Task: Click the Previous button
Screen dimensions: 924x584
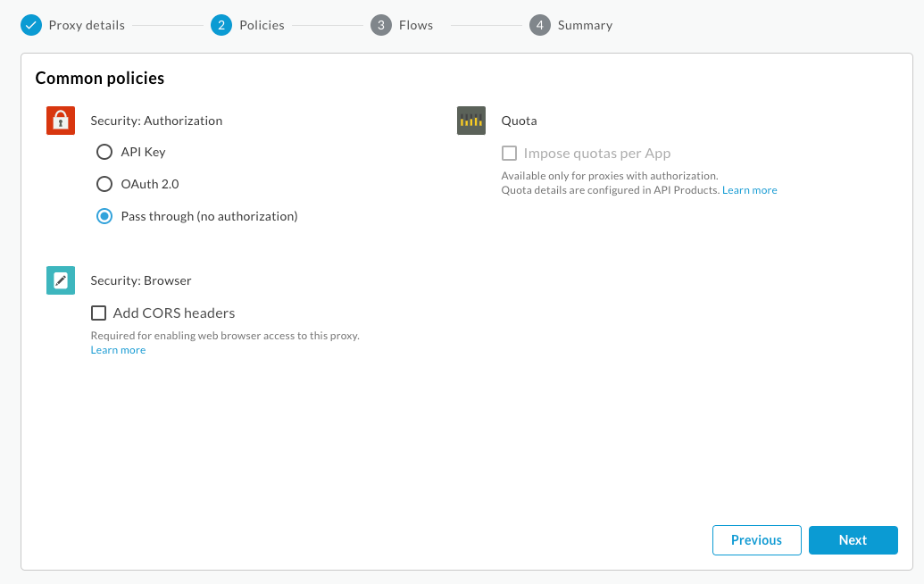Action: pyautogui.click(x=756, y=540)
